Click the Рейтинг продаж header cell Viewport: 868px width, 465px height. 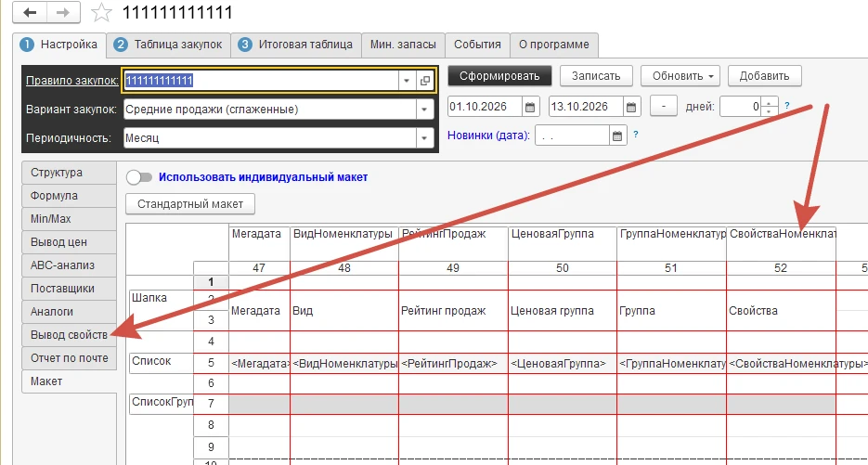(x=453, y=311)
